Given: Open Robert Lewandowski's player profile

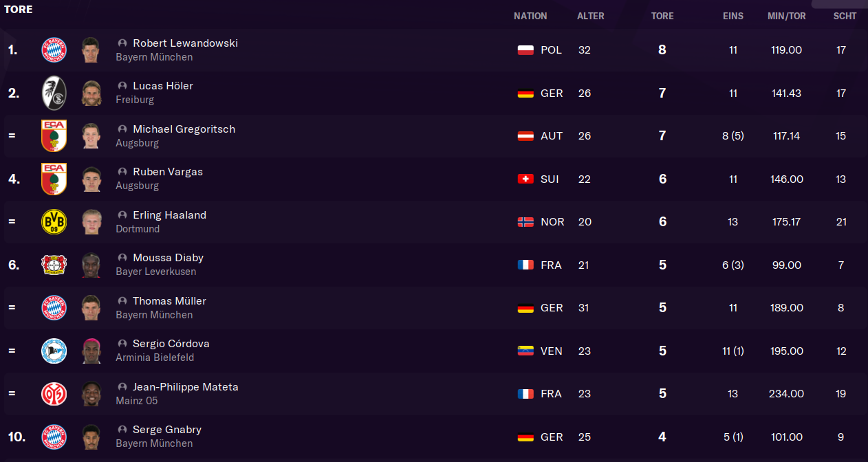Looking at the screenshot, I should tap(185, 43).
